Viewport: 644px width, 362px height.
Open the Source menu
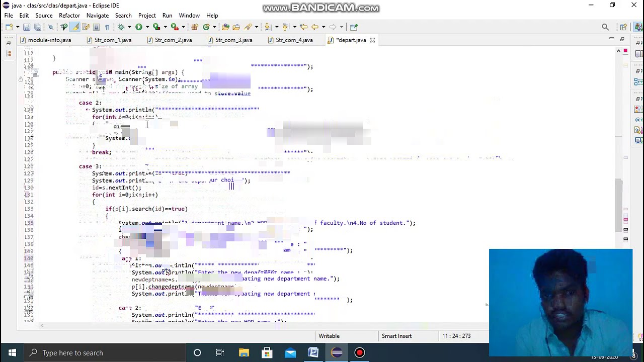pos(44,16)
